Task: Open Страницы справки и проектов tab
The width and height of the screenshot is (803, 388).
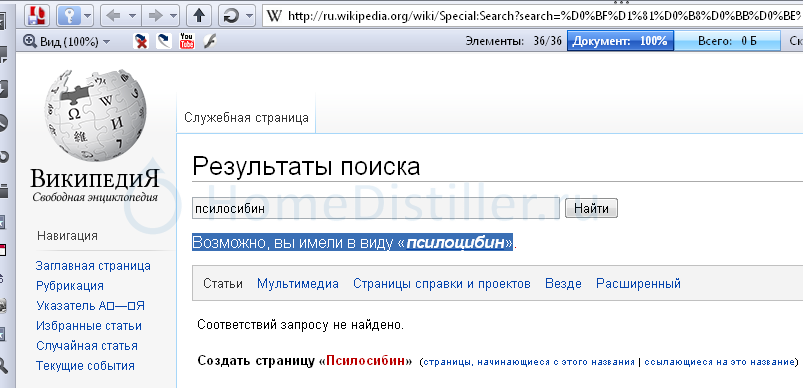Action: [x=441, y=284]
